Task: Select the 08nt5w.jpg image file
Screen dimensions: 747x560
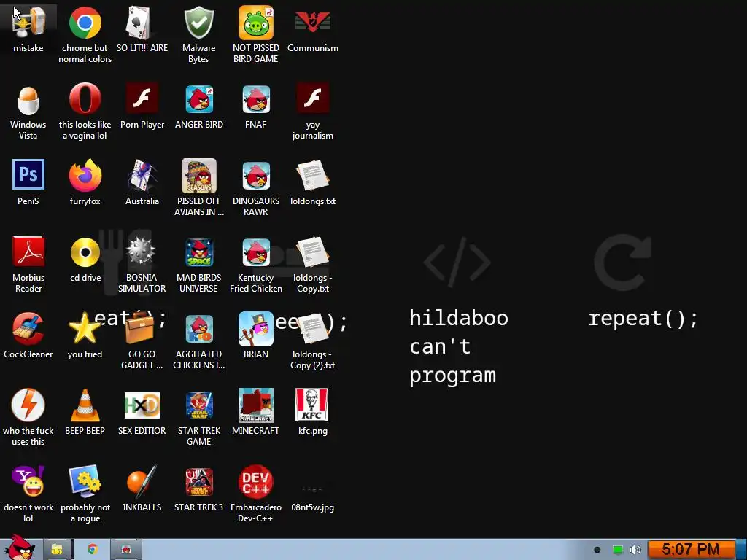Action: (312, 489)
